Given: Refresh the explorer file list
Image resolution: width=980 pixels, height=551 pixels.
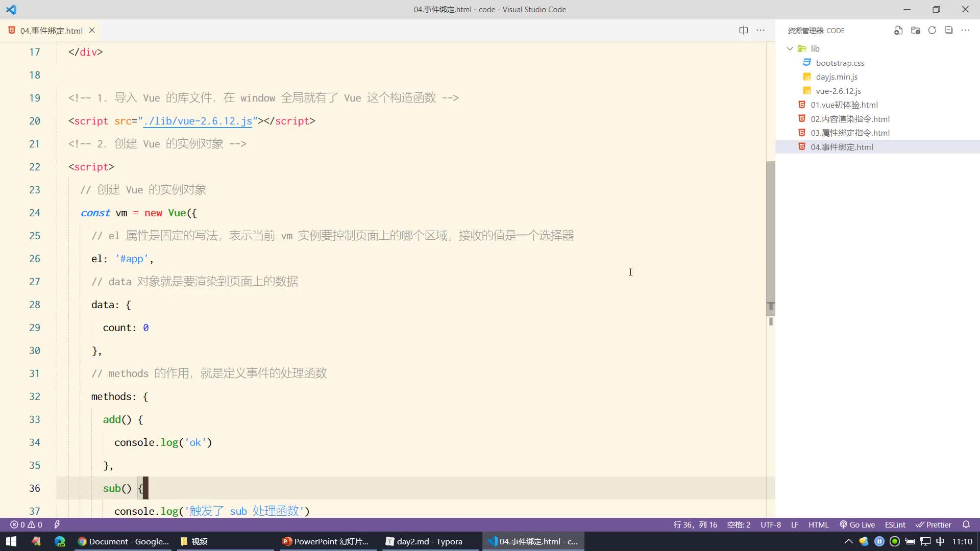Looking at the screenshot, I should click(x=932, y=31).
